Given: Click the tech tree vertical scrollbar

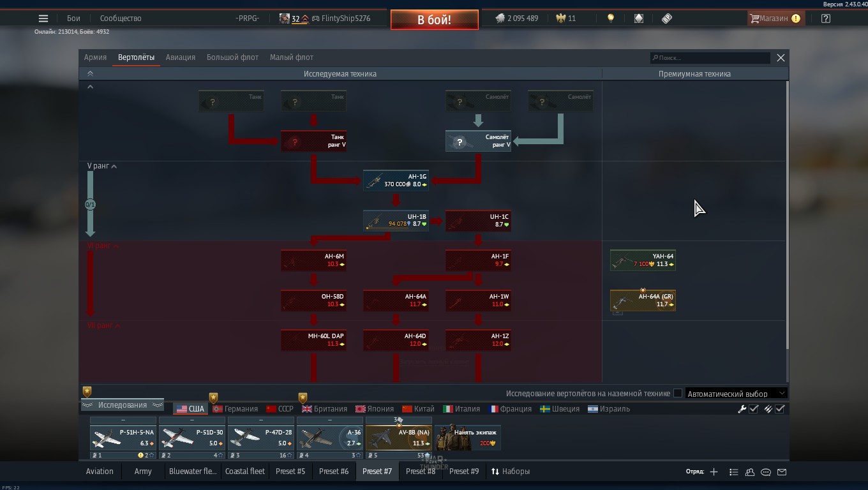Looking at the screenshot, I should (x=787, y=215).
